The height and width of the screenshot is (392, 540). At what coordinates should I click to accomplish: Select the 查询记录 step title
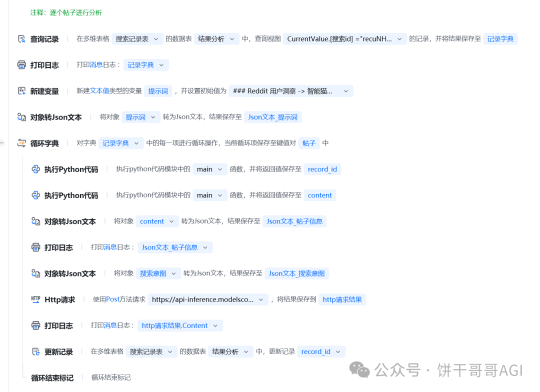pos(44,39)
